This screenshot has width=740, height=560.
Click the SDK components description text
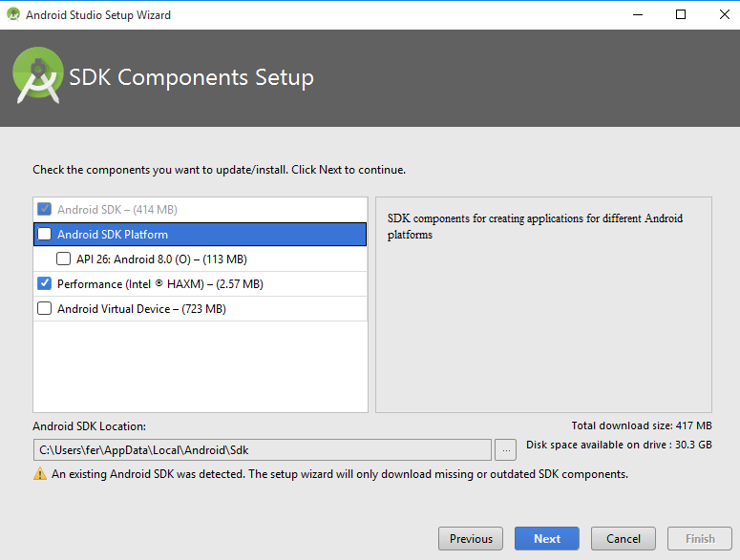535,226
